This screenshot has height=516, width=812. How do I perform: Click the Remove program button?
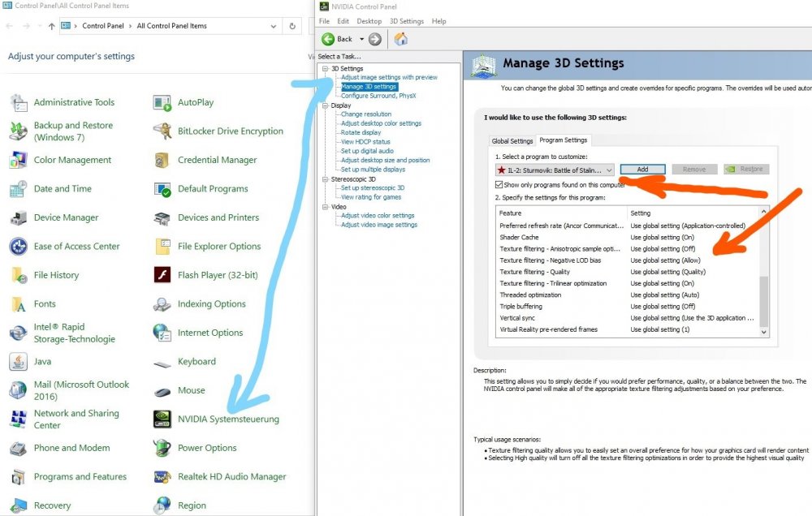click(694, 170)
